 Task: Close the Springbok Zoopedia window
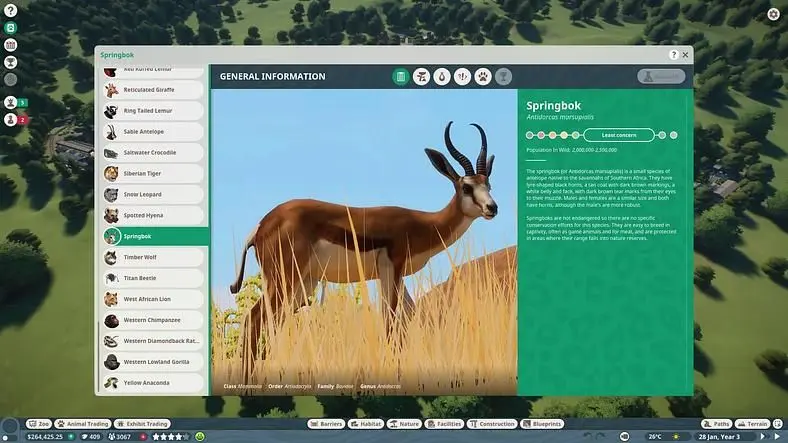click(x=685, y=55)
